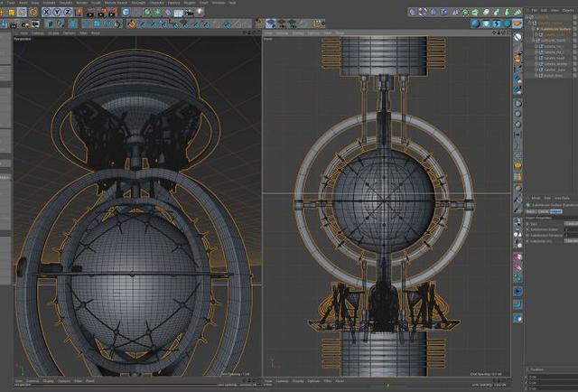This screenshot has width=578, height=392.
Task: Click the orange diamond icon in second toolbar row
Action: pos(131,24)
